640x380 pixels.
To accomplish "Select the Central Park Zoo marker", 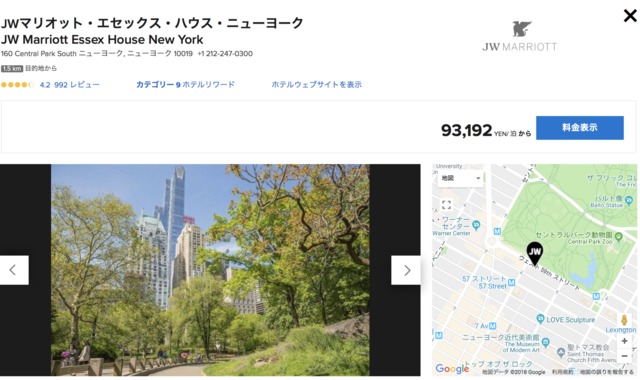I will point(618,236).
